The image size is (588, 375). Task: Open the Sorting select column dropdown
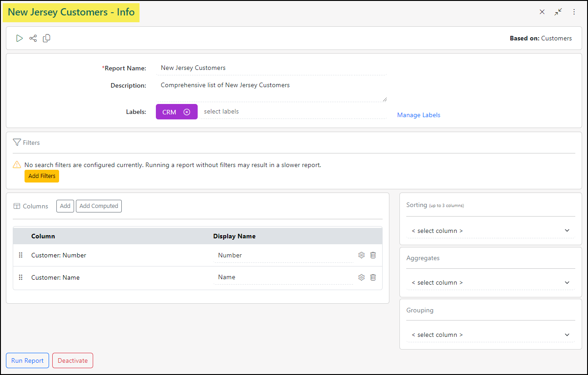click(490, 231)
